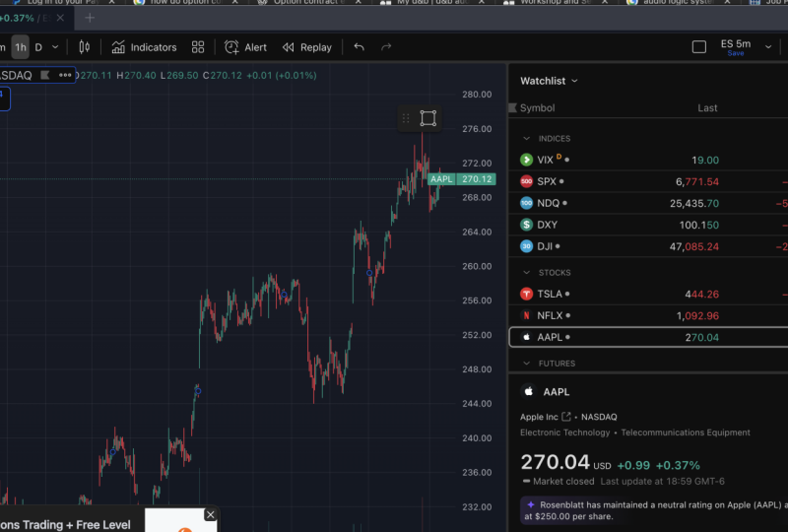Open the layout setup square icon

point(699,47)
